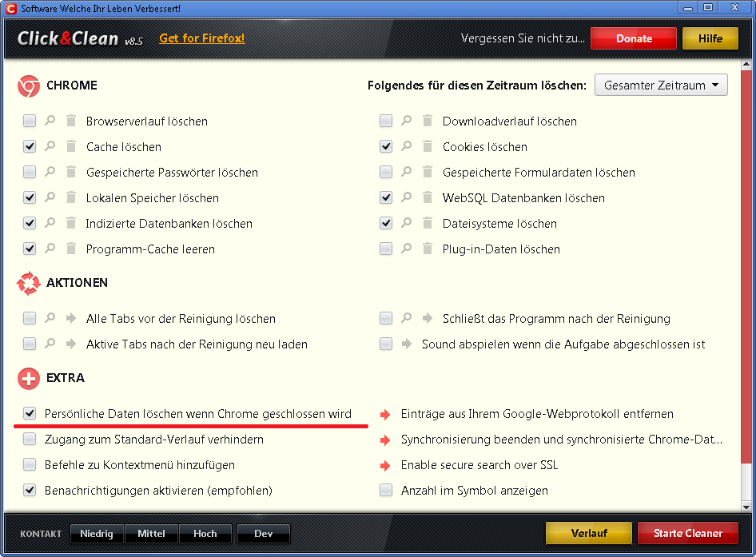Open the Gesamter Zeitraum dropdown

tap(661, 86)
